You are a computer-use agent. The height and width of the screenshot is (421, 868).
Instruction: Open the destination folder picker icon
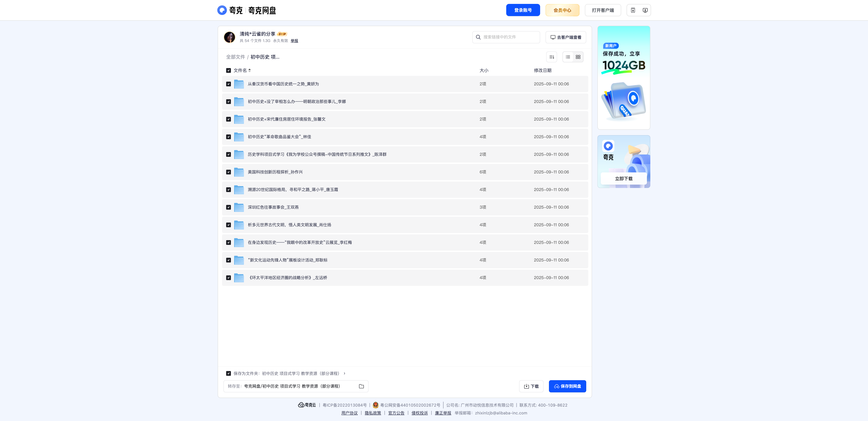pyautogui.click(x=361, y=386)
